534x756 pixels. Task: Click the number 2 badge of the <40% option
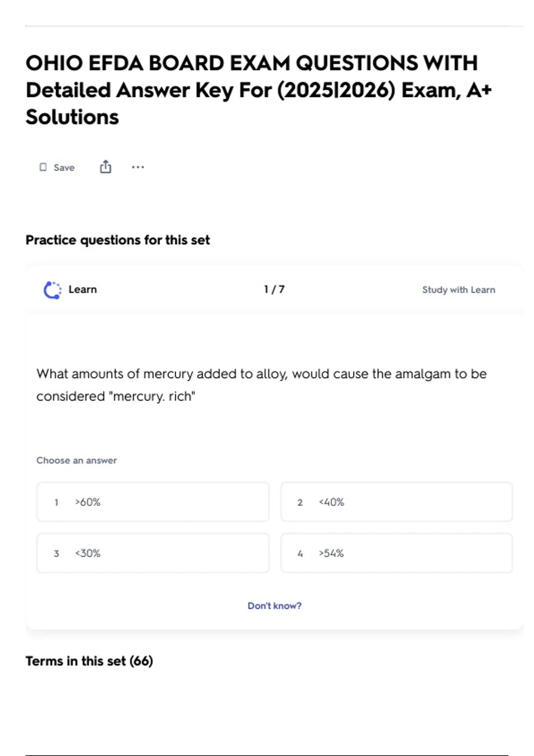coord(300,503)
